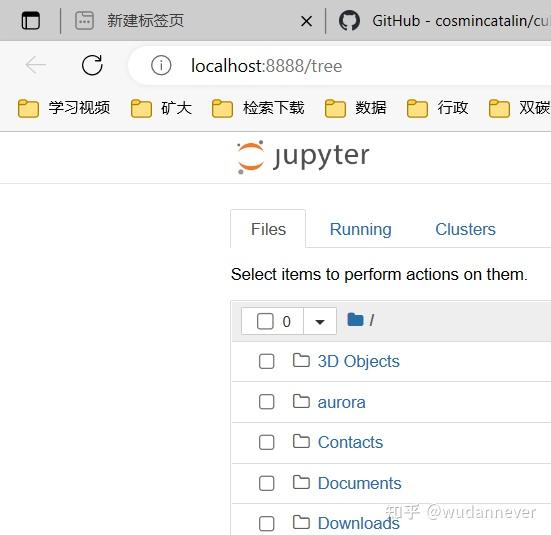
Task: Check the aurora folder checkbox
Action: 266,401
